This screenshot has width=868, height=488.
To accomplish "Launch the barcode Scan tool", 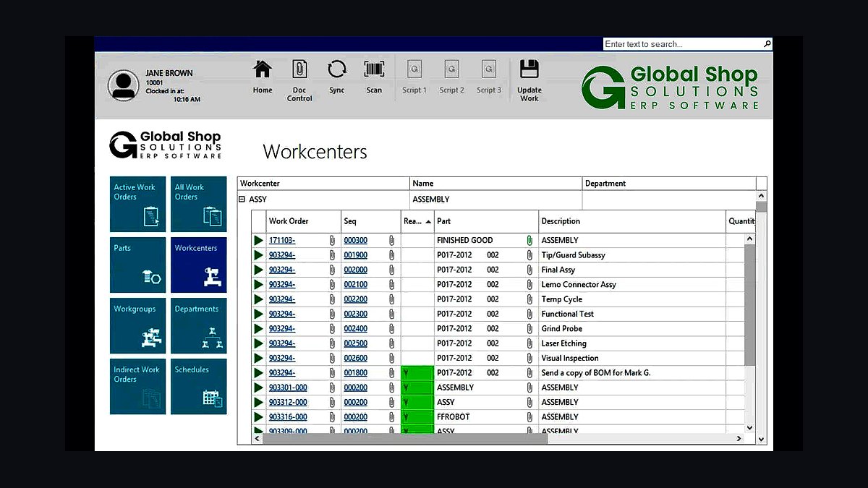I will pos(374,77).
